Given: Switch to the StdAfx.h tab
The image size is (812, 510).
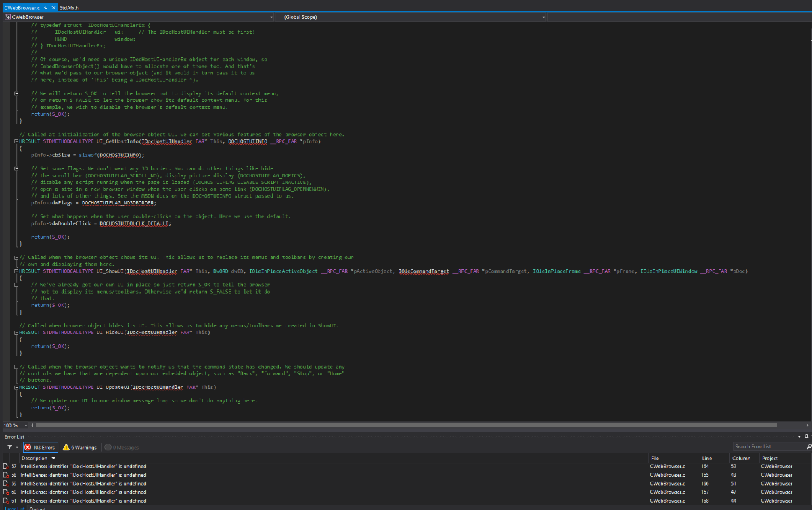Looking at the screenshot, I should tap(69, 7).
